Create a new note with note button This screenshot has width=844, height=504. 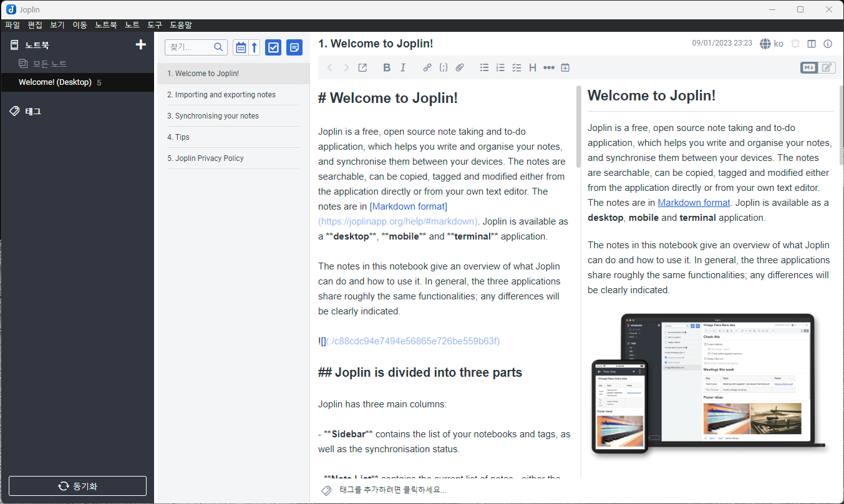coord(294,47)
